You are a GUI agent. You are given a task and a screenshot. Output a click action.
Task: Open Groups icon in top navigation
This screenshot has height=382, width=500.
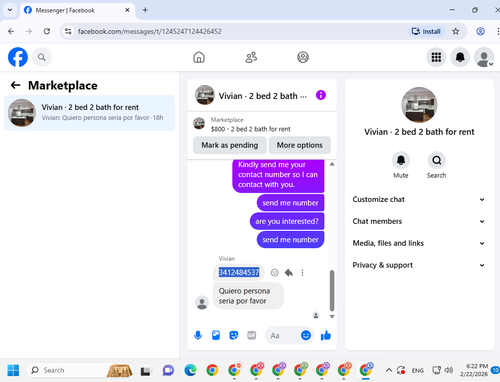point(303,57)
